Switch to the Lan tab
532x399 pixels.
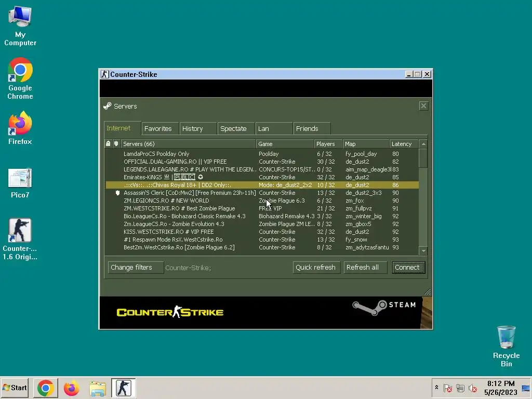(x=274, y=129)
